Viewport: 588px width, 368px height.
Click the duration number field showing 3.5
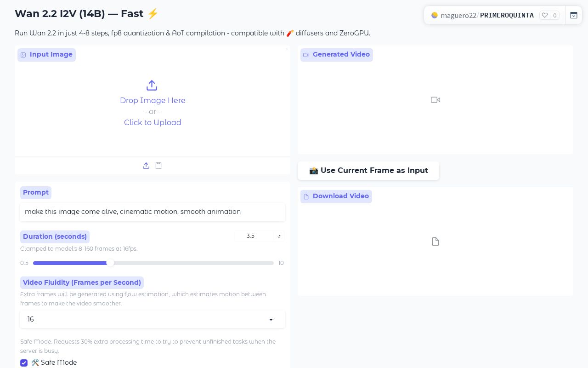click(254, 236)
